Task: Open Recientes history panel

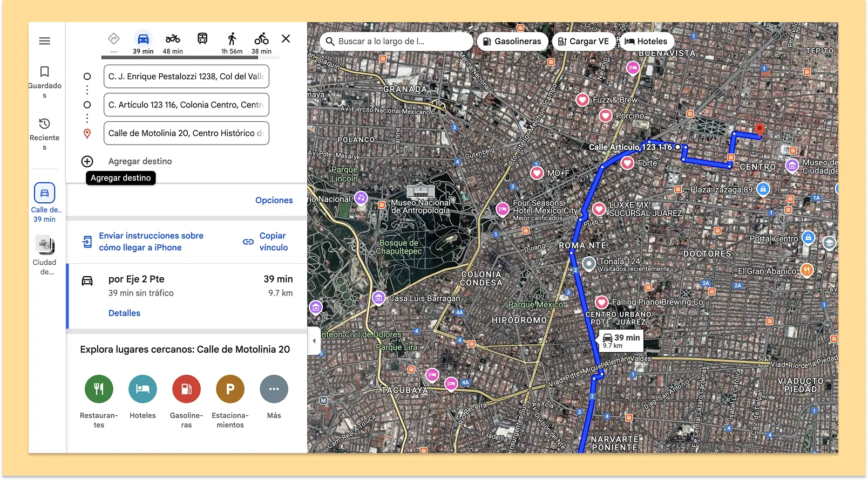Action: [45, 134]
